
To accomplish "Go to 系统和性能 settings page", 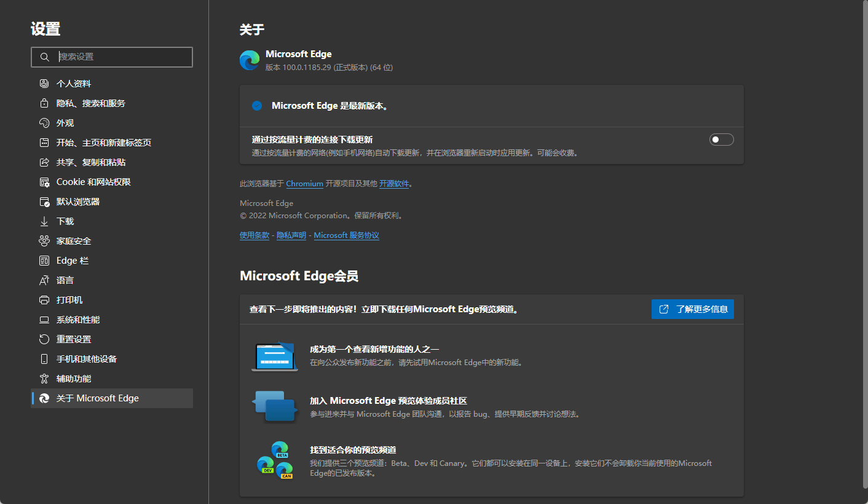I will 78,320.
